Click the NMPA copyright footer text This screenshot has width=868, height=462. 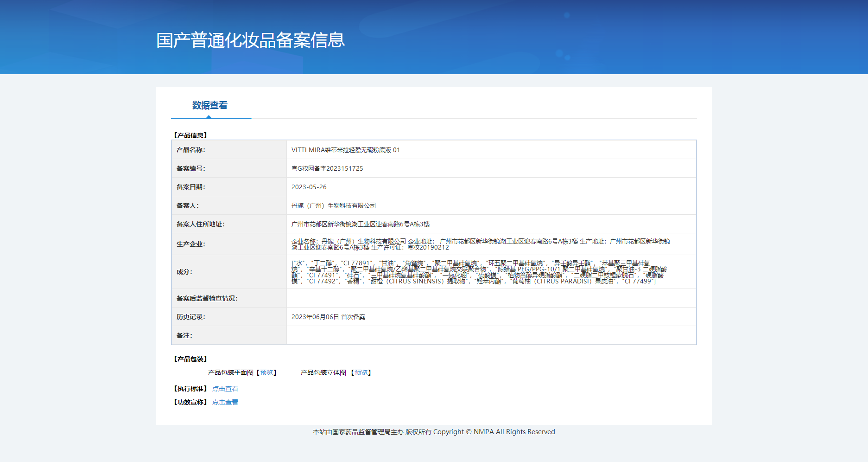tap(434, 432)
